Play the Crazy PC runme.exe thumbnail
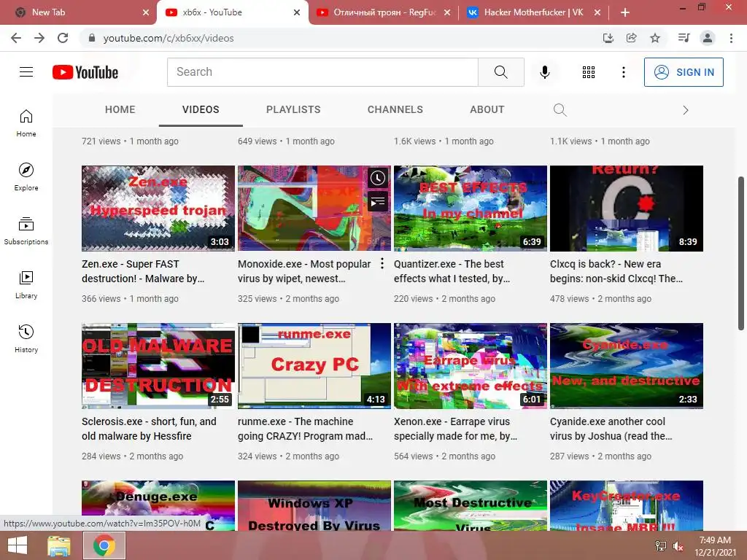This screenshot has height=560, width=747. (x=314, y=366)
